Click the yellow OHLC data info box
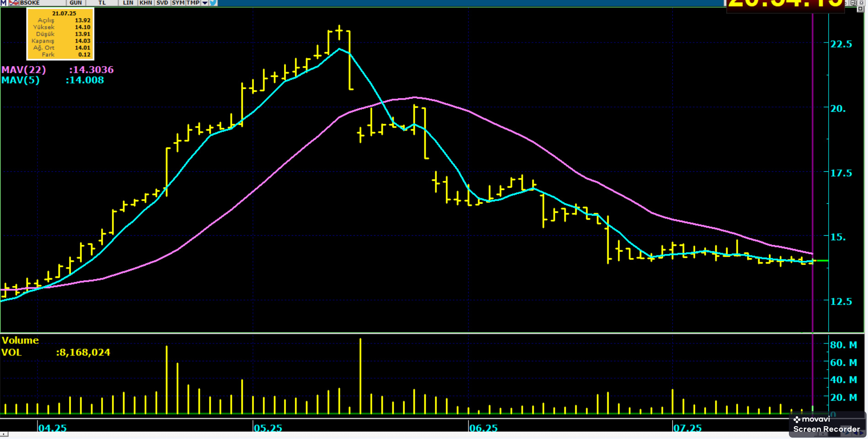 coord(60,34)
